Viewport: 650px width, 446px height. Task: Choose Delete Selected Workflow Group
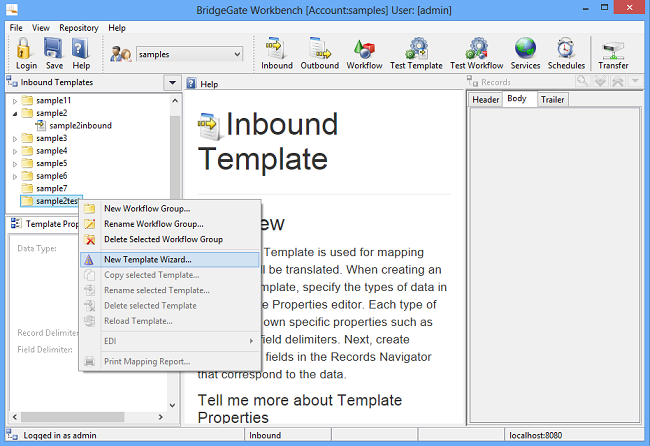(x=170, y=239)
